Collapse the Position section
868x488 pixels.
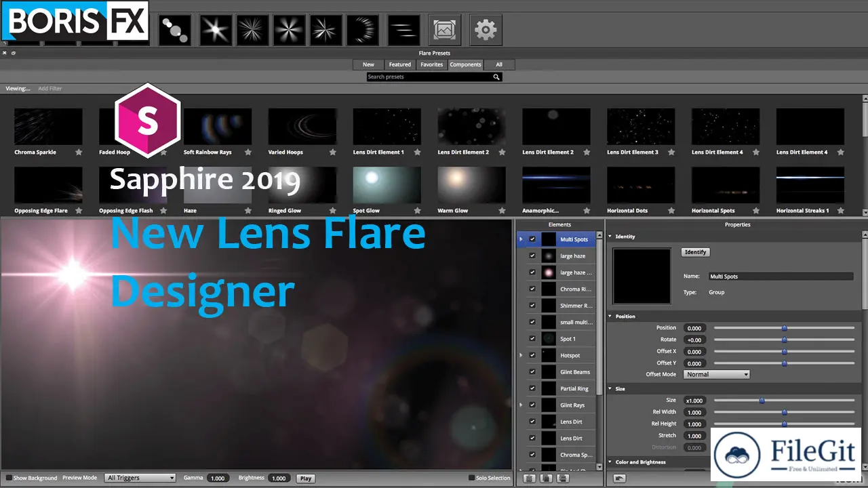[x=610, y=317]
